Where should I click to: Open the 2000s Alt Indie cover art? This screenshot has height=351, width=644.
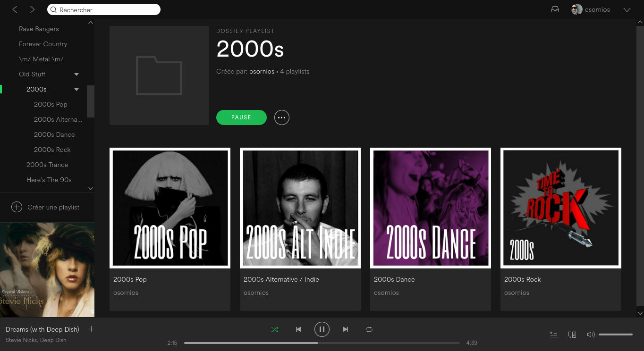coord(300,208)
